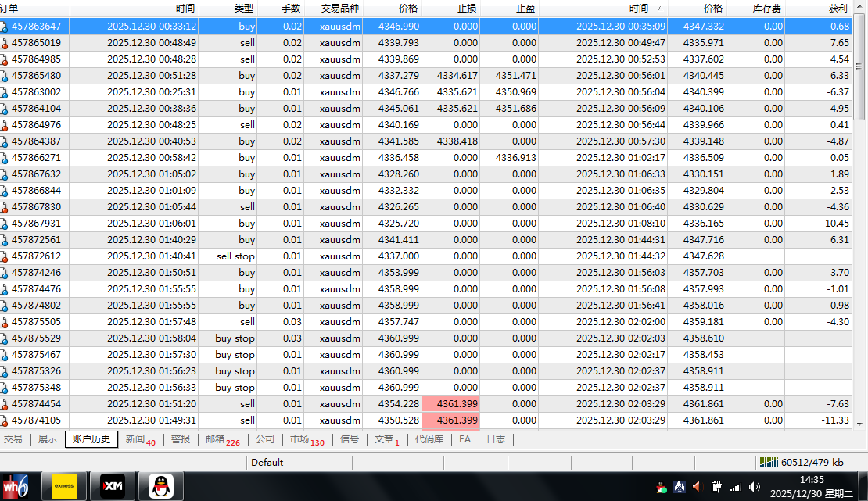Click the red stop loss cell 4361.399

click(x=450, y=404)
